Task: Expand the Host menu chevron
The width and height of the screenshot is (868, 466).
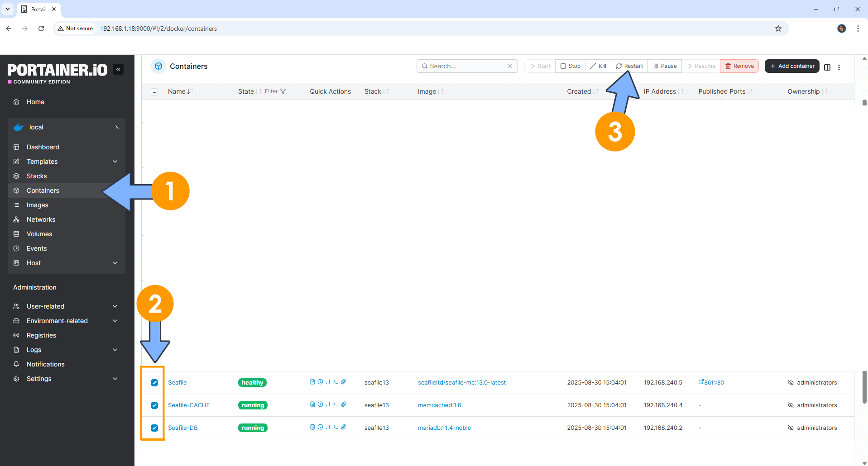Action: [115, 263]
